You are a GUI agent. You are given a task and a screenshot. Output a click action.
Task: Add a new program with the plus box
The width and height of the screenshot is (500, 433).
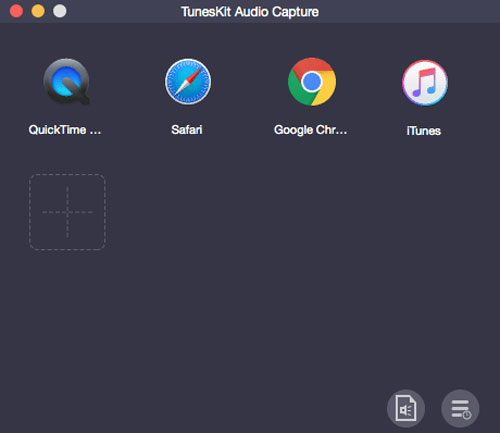pos(67,212)
